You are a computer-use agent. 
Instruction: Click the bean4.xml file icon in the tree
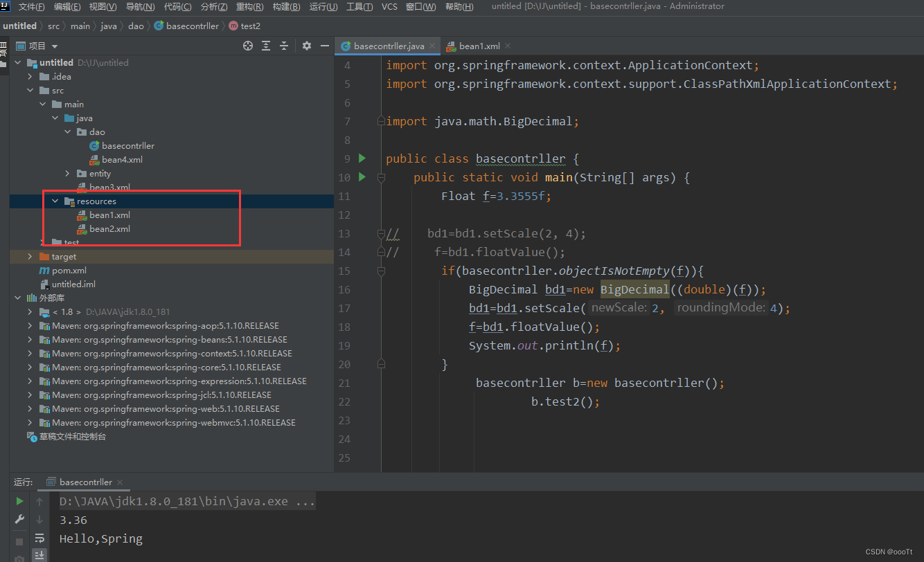point(95,160)
